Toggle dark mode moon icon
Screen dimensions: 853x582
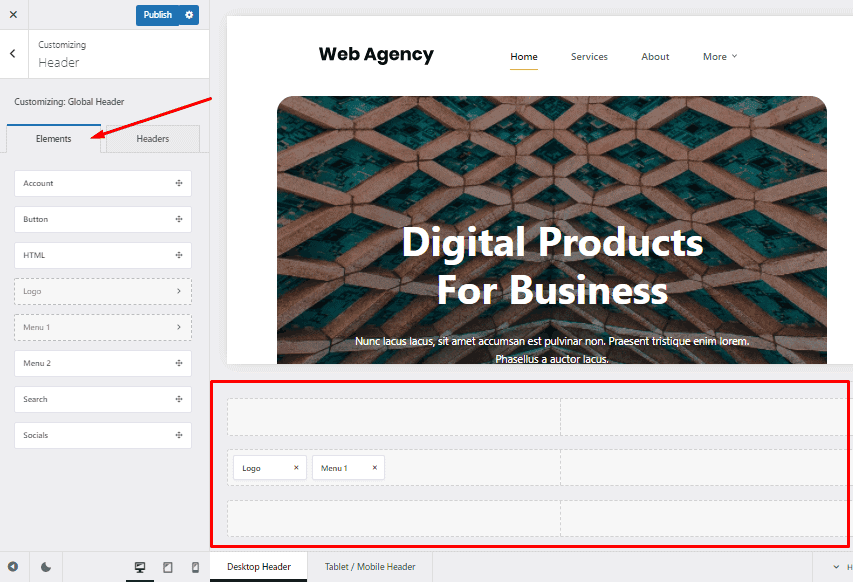tap(46, 567)
